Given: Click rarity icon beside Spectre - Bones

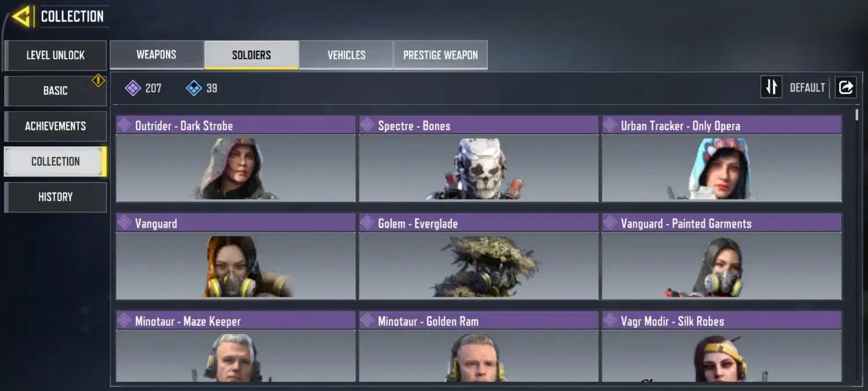Looking at the screenshot, I should tap(367, 125).
